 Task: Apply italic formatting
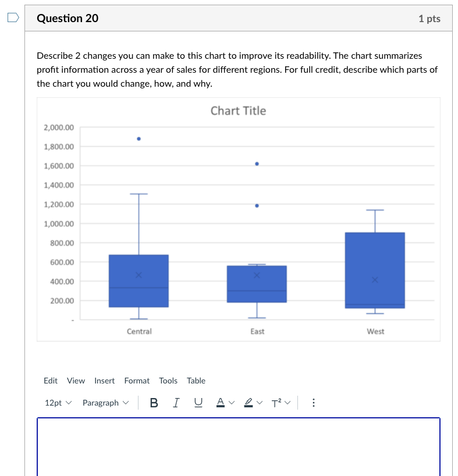(x=176, y=402)
